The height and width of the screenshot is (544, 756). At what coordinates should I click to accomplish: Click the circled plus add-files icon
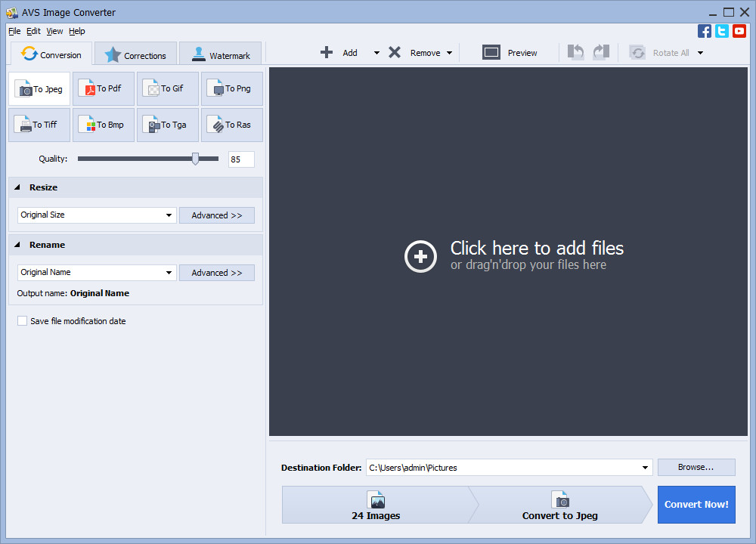420,256
